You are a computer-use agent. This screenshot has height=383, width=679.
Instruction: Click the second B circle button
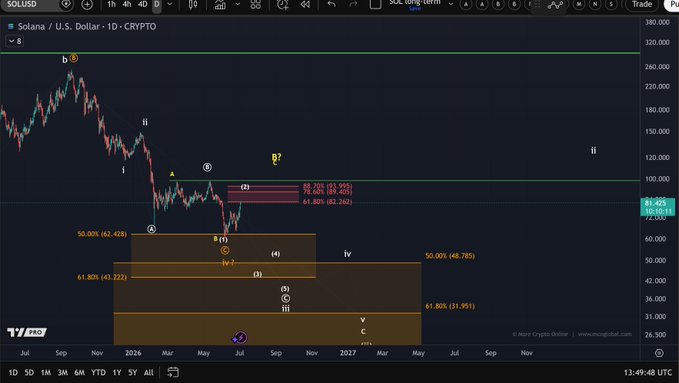(514, 5)
